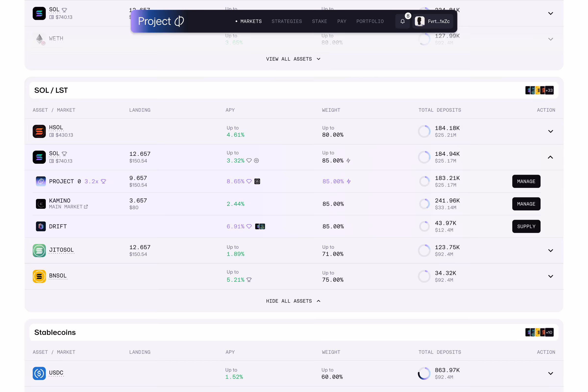This screenshot has height=392, width=588.
Task: Click the Stablecoins section title
Action: click(55, 332)
